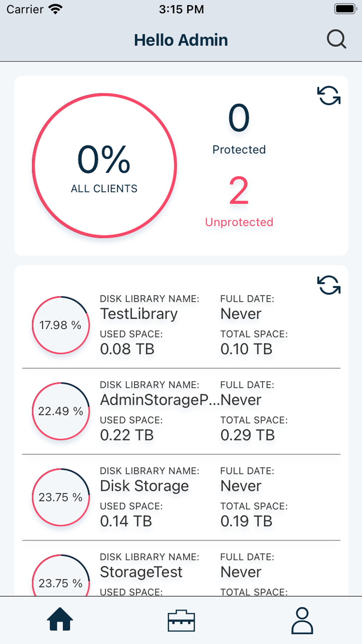Tap the Hello Admin title

[x=181, y=40]
